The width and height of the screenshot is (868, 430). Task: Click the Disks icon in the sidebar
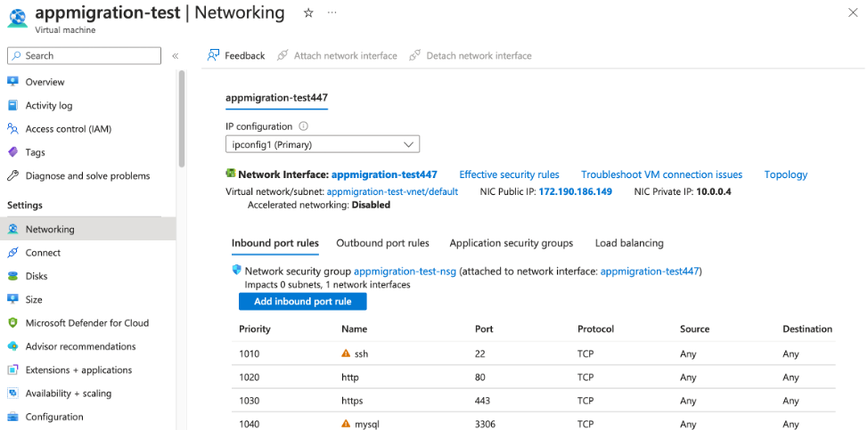click(x=12, y=276)
